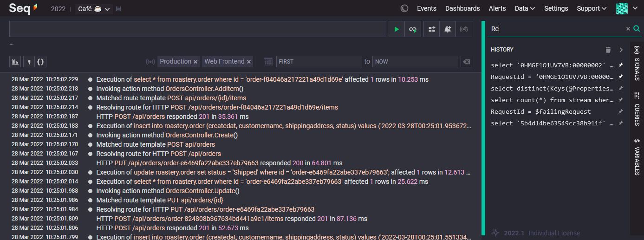644x240 pixels.
Task: Click the level dot of event at 10:25:02.214
Action: click(91, 107)
